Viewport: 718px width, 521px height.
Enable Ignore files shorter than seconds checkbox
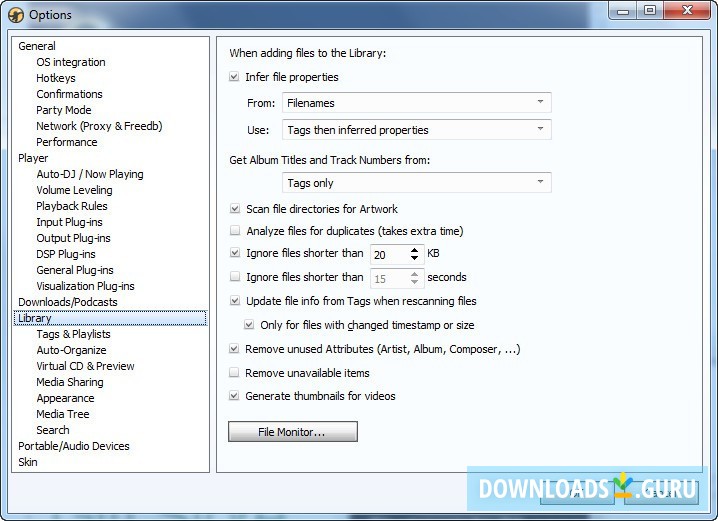[x=235, y=277]
